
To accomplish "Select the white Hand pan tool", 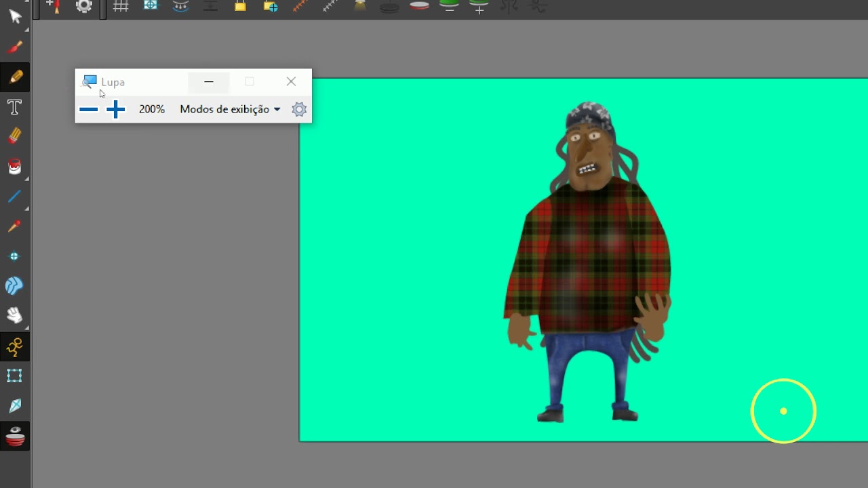I will tap(15, 316).
